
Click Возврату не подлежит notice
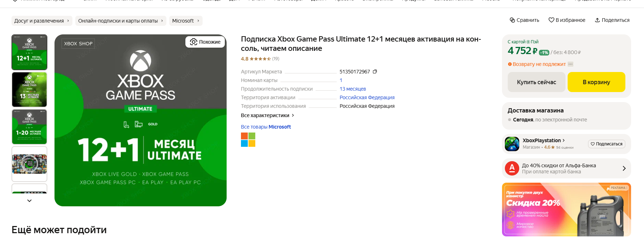coord(539,64)
